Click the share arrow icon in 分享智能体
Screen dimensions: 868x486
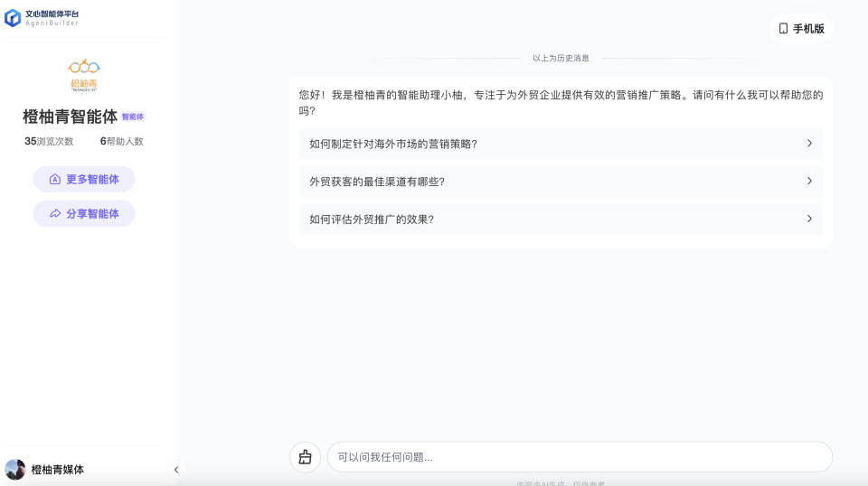click(55, 214)
